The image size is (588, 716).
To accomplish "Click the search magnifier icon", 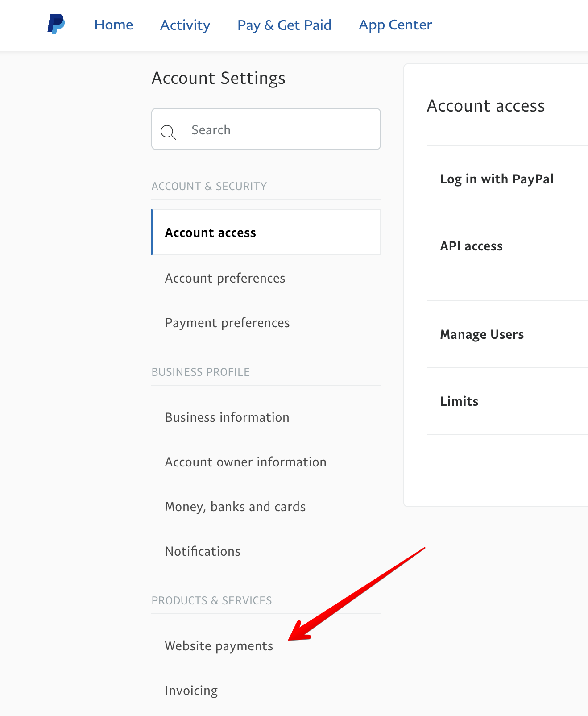I will pos(168,132).
